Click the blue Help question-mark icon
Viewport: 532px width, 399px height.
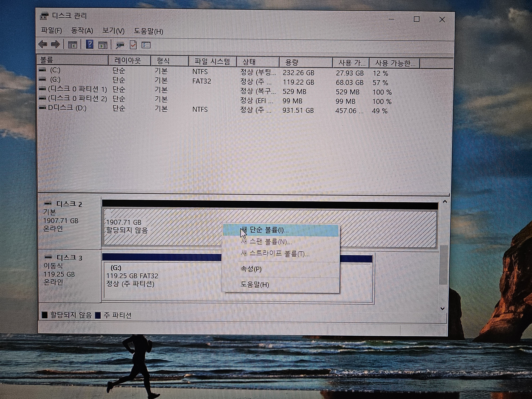point(90,45)
